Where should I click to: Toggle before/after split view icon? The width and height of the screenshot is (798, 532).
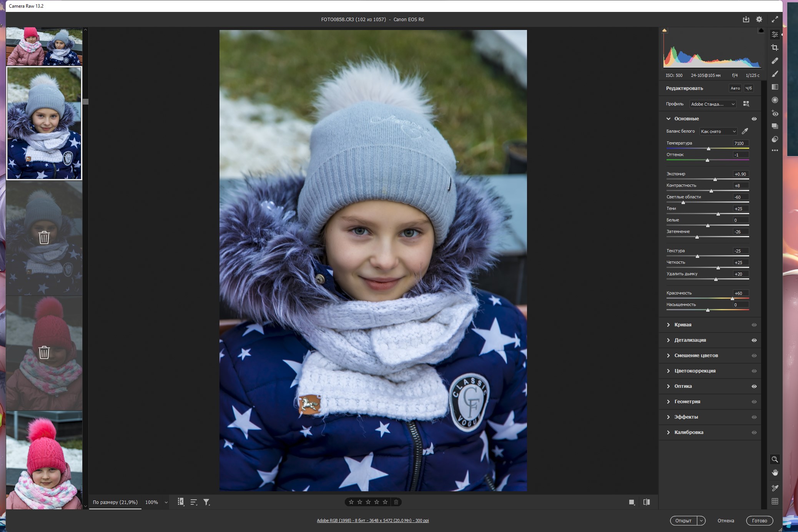647,502
